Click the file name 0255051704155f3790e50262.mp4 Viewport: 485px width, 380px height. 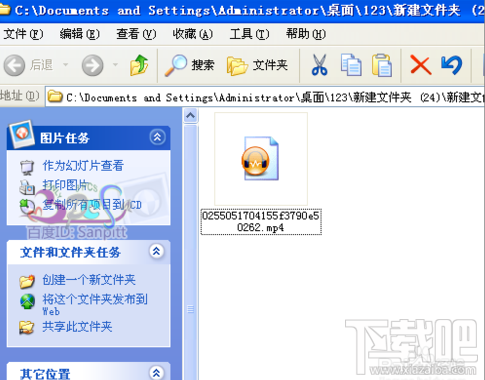[x=261, y=222]
